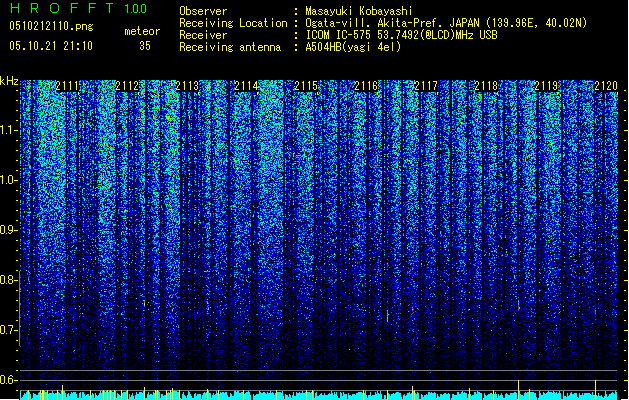The image size is (629, 400).
Task: Click the 2115 time marker
Action: pos(306,86)
